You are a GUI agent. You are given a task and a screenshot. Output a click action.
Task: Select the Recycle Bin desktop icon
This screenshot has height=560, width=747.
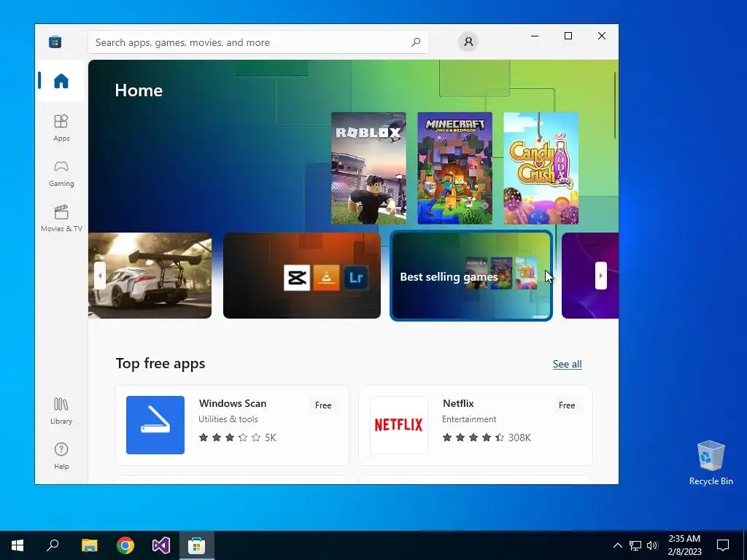coord(711,463)
